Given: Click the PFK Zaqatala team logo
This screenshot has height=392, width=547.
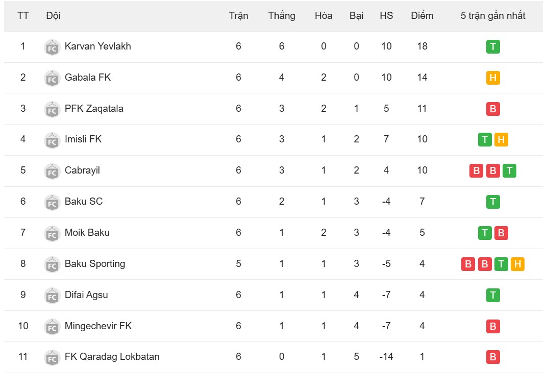Looking at the screenshot, I should pos(52,109).
